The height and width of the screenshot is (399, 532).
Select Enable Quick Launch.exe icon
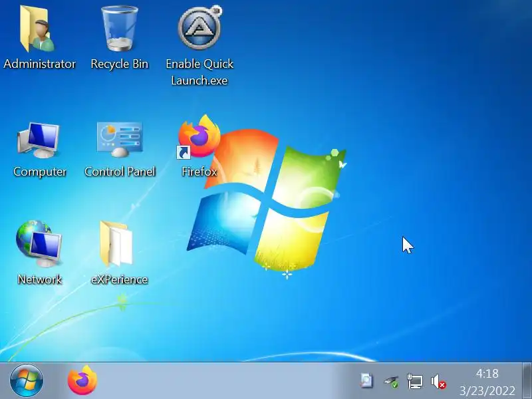pyautogui.click(x=200, y=28)
